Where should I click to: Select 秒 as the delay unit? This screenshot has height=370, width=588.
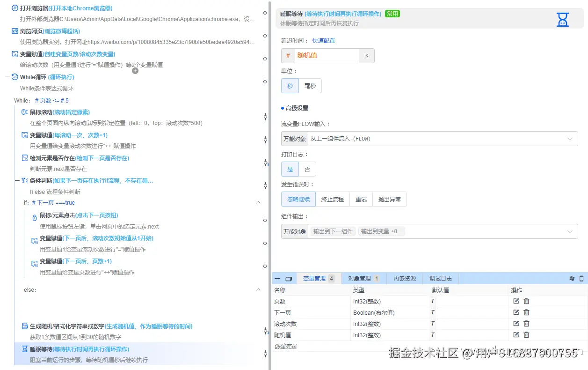point(290,86)
